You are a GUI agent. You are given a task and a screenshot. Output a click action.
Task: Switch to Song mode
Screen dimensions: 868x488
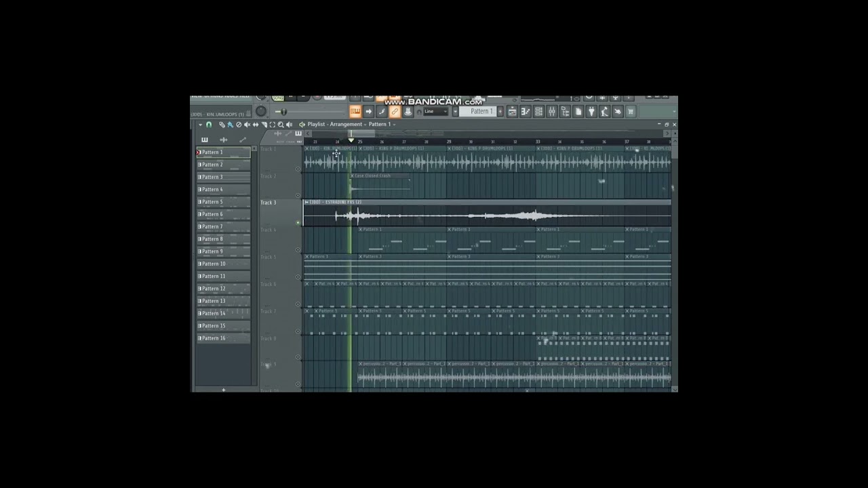tap(278, 99)
